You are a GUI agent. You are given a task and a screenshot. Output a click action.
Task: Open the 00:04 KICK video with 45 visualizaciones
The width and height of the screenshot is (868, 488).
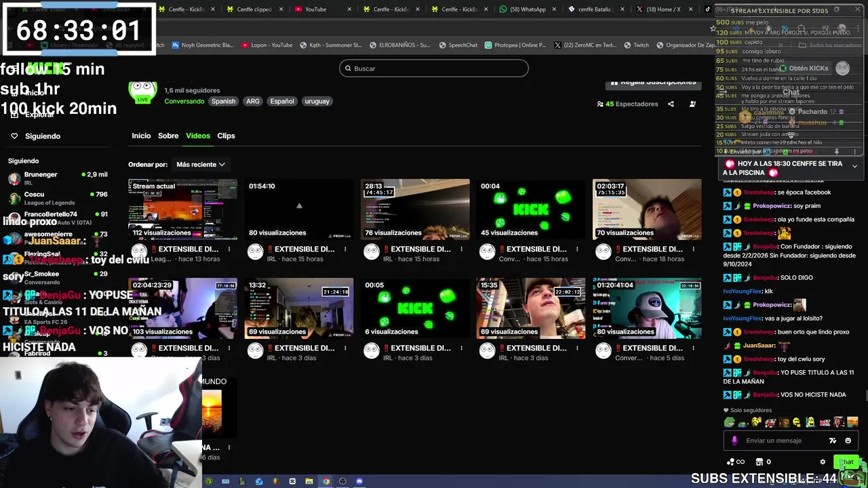pos(531,209)
